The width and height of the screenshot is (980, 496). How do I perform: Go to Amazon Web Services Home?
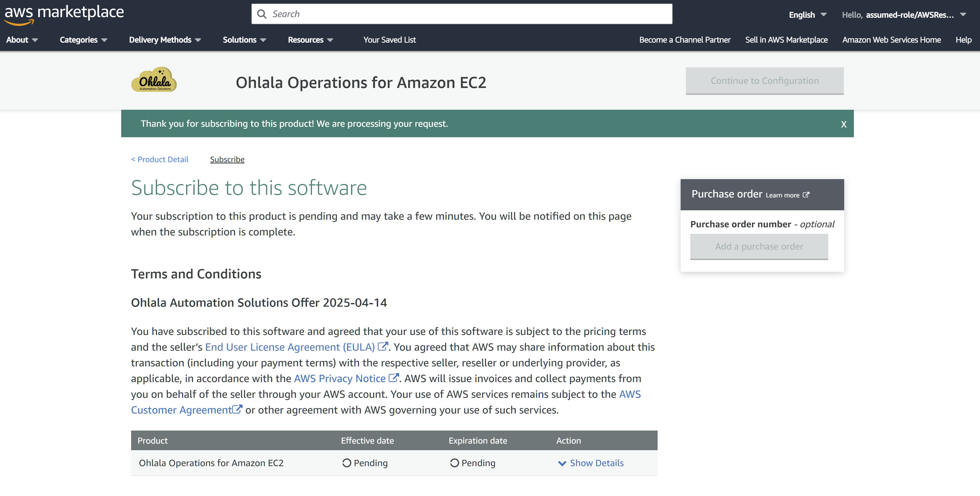tap(891, 40)
